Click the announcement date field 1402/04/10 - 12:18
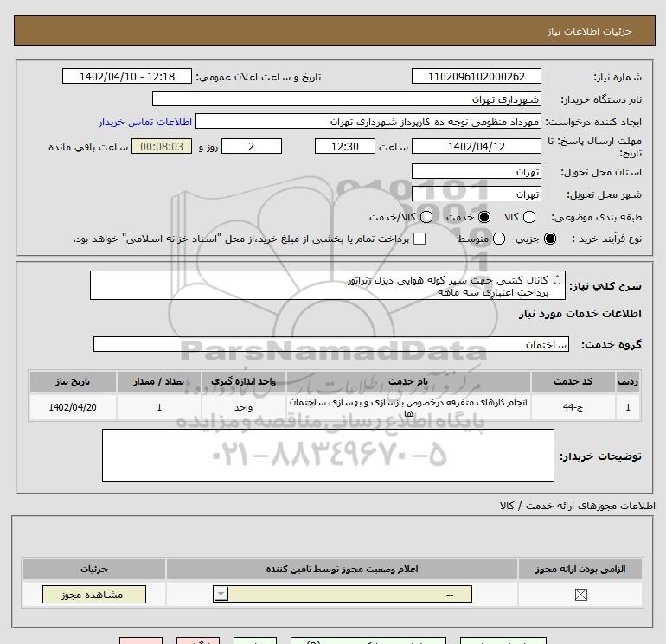 click(127, 76)
